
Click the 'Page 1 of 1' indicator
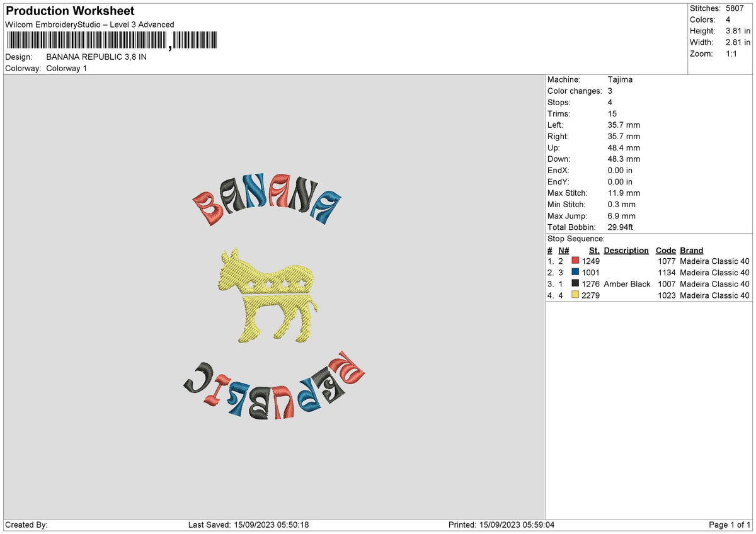(x=730, y=525)
